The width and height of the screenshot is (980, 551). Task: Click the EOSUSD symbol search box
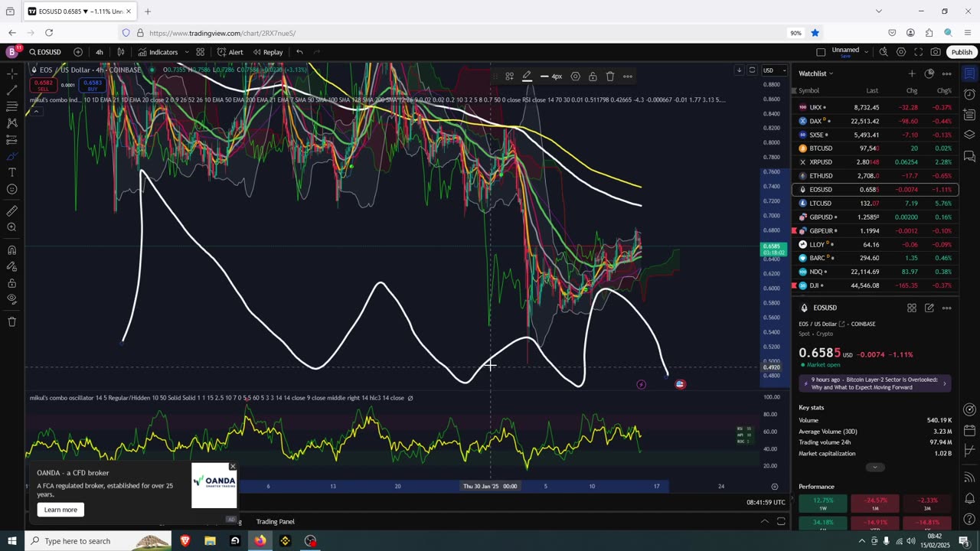(46, 52)
